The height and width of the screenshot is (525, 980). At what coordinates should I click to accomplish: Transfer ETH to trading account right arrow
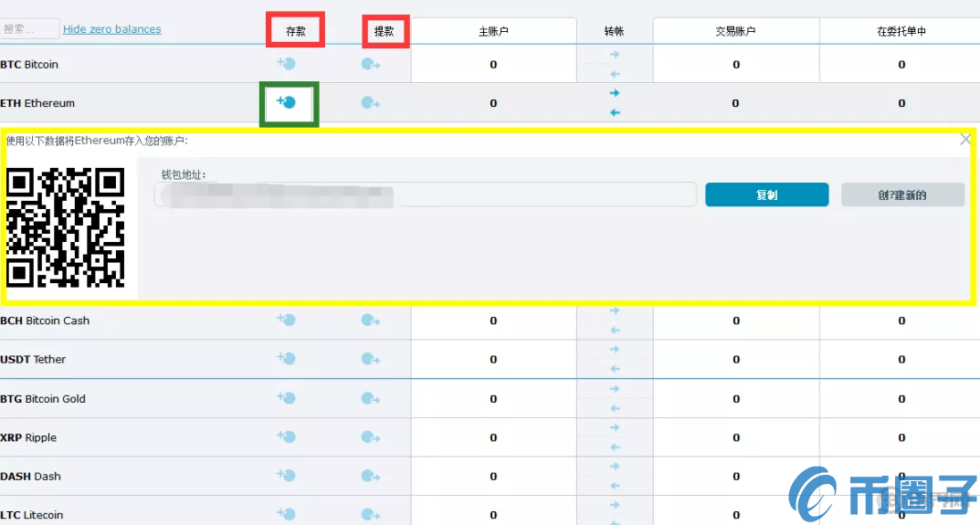click(615, 93)
